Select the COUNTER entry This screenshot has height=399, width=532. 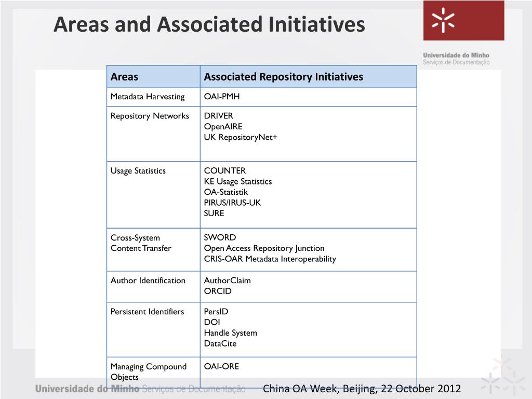pyautogui.click(x=225, y=170)
